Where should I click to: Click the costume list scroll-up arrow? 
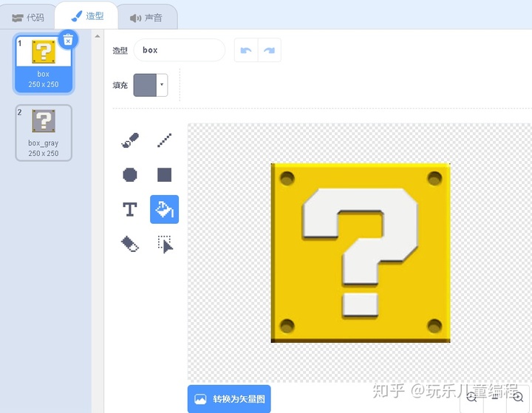(x=98, y=36)
